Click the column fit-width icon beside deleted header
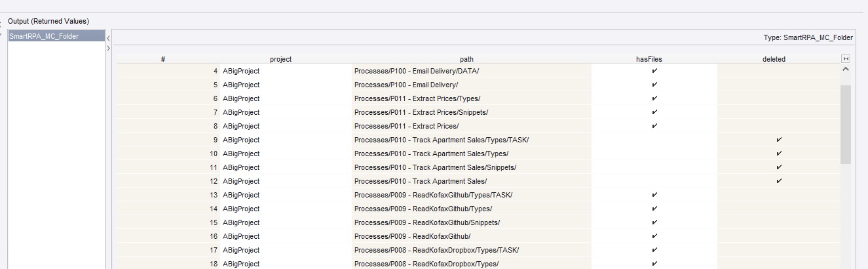868x269 pixels. (x=845, y=59)
